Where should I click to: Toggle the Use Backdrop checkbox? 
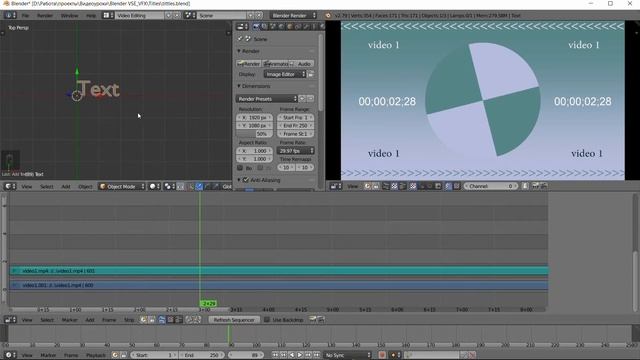[x=267, y=320]
